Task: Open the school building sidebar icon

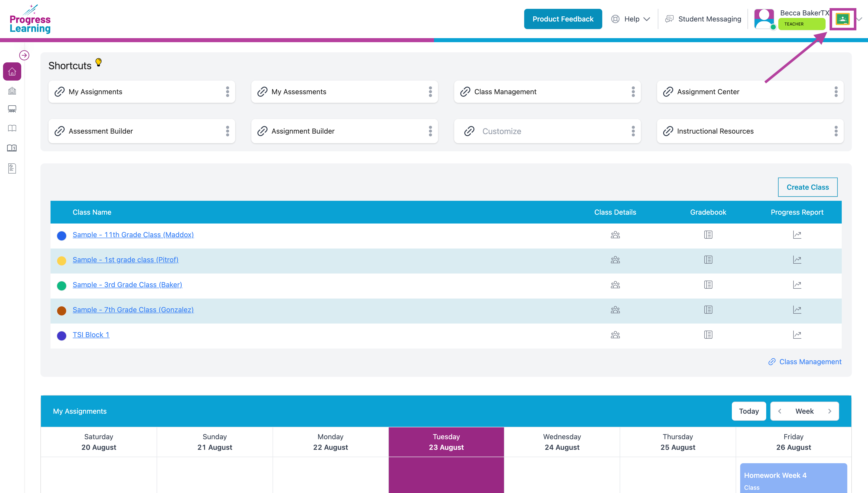Action: (x=12, y=91)
